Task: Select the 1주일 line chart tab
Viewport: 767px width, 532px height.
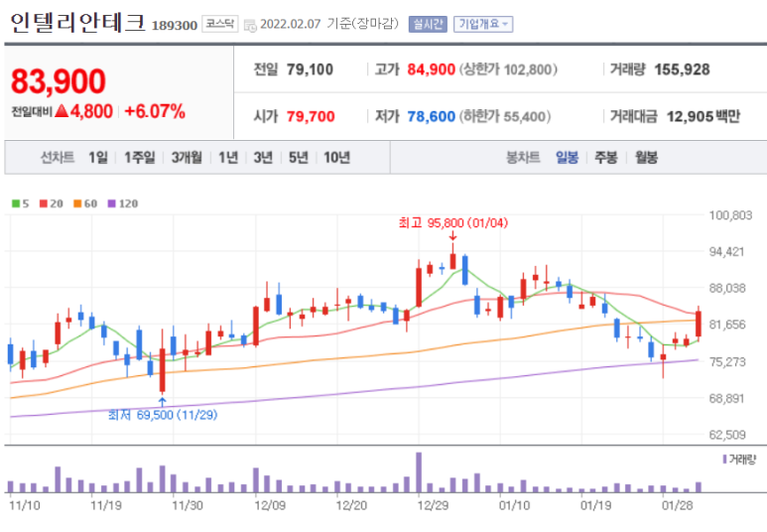Action: coord(140,158)
